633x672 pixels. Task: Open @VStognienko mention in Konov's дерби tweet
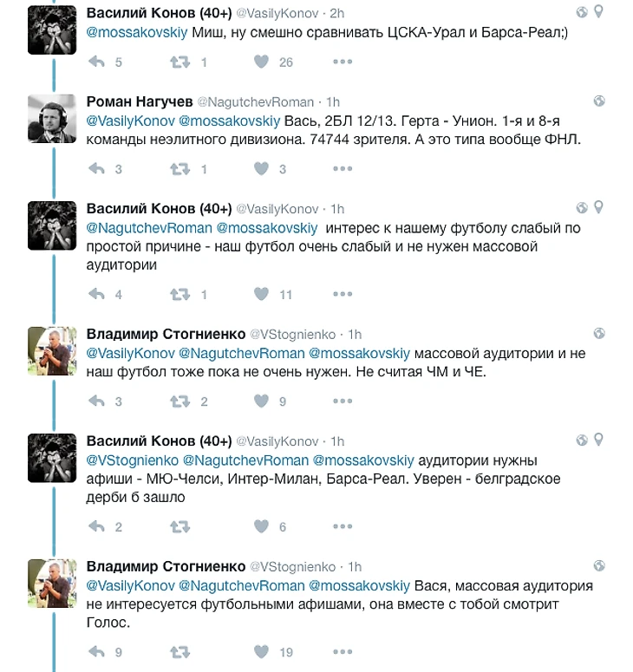(133, 460)
